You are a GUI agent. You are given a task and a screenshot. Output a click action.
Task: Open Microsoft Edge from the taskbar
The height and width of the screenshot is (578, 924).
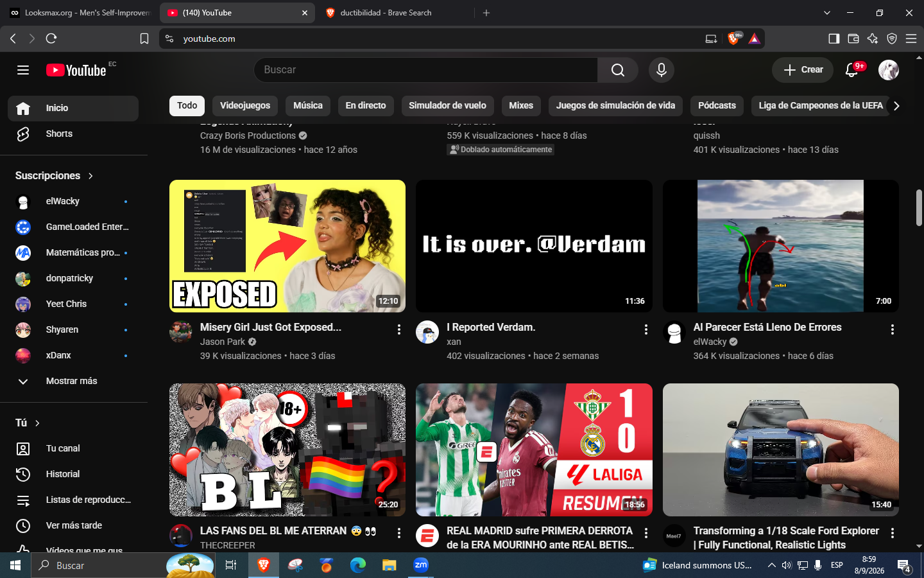tap(358, 565)
